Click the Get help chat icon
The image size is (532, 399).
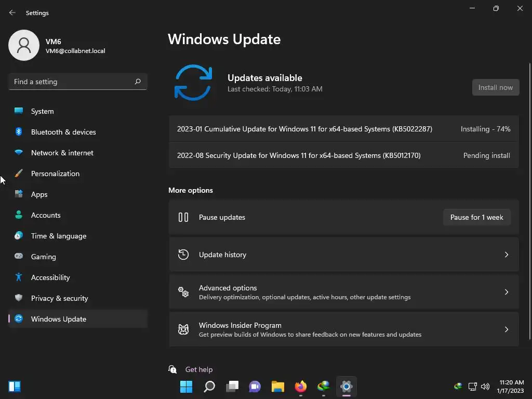click(172, 369)
